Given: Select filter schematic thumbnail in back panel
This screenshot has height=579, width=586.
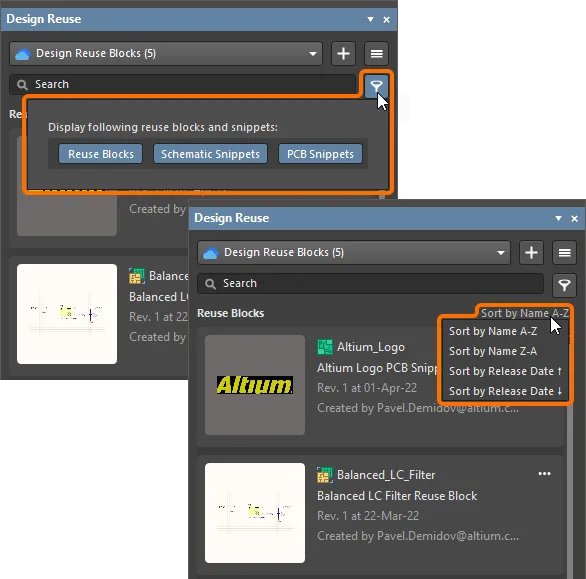Looking at the screenshot, I should click(x=67, y=314).
